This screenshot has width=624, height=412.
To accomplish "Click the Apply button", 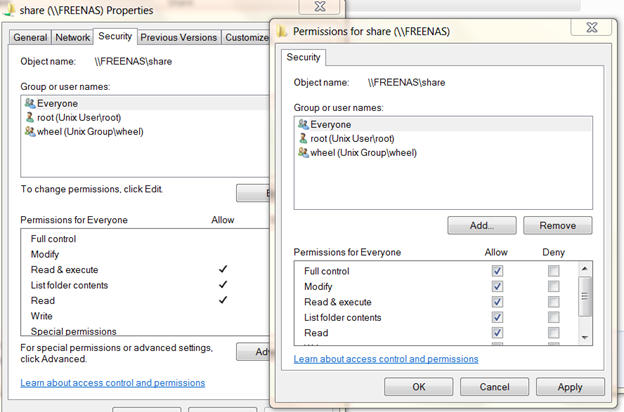I will point(569,386).
